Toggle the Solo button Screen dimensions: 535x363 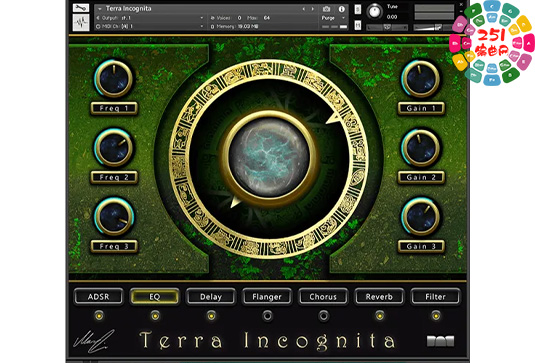(x=358, y=9)
